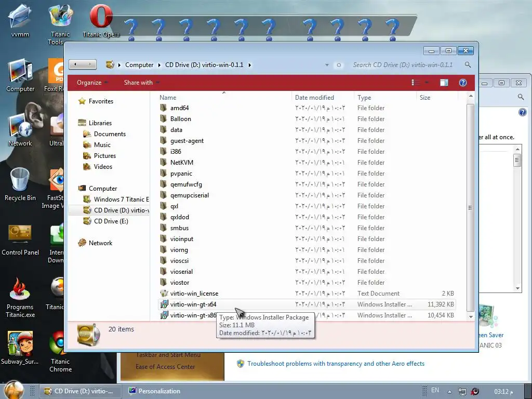
Task: Select the amd64 folder icon
Action: pyautogui.click(x=164, y=108)
